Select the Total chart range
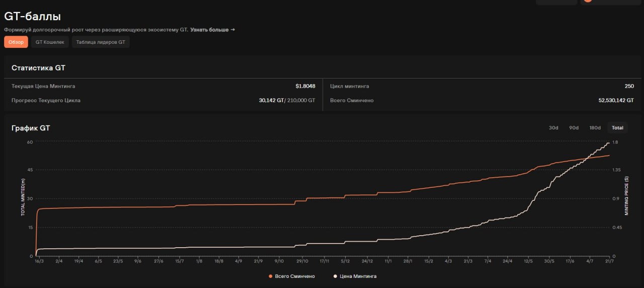Viewport: 644px width, 288px height. click(617, 128)
